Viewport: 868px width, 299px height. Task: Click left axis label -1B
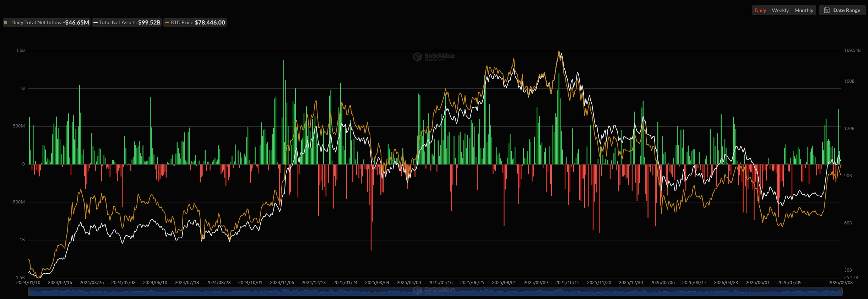(x=21, y=240)
